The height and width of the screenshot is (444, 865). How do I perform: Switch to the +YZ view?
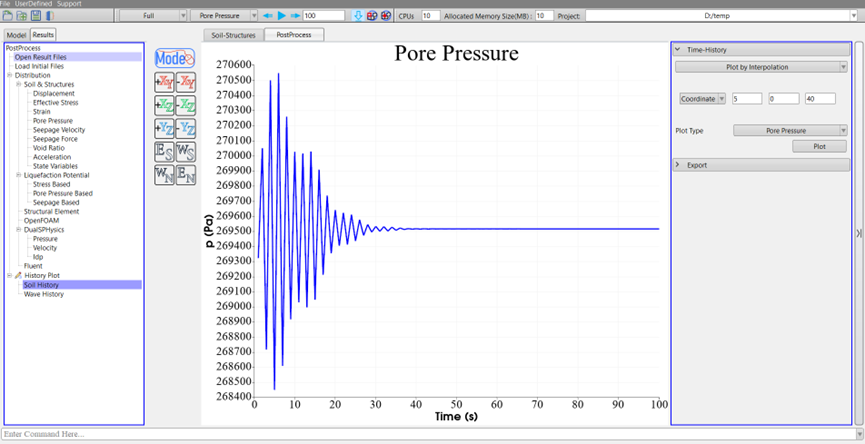165,129
